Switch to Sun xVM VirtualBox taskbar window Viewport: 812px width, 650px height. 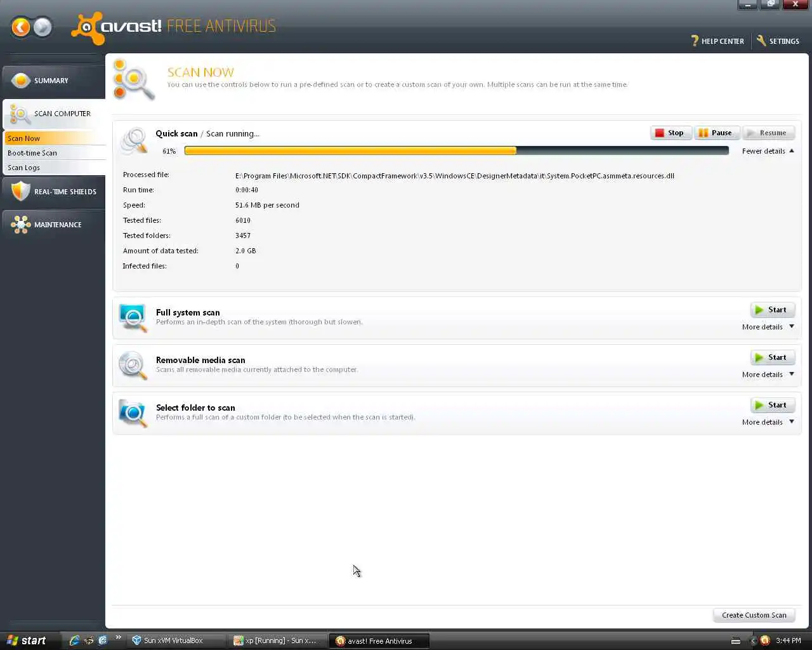177,640
